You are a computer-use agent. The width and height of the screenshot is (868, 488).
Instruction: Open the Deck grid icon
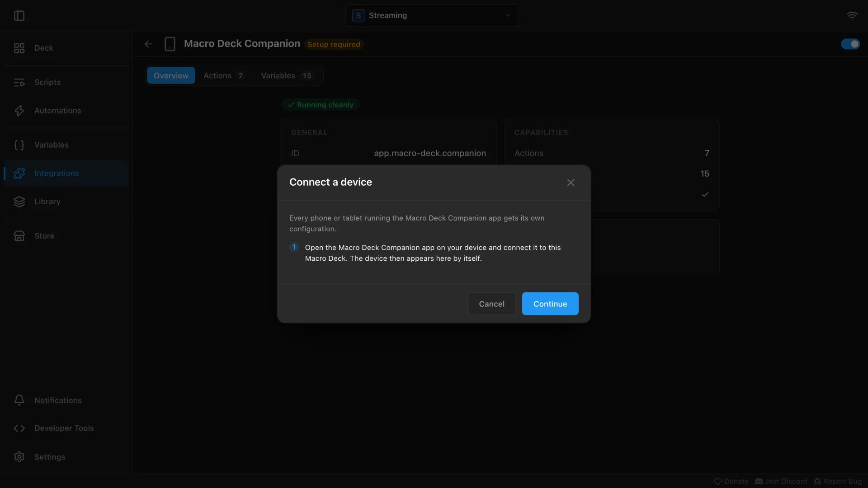click(19, 48)
